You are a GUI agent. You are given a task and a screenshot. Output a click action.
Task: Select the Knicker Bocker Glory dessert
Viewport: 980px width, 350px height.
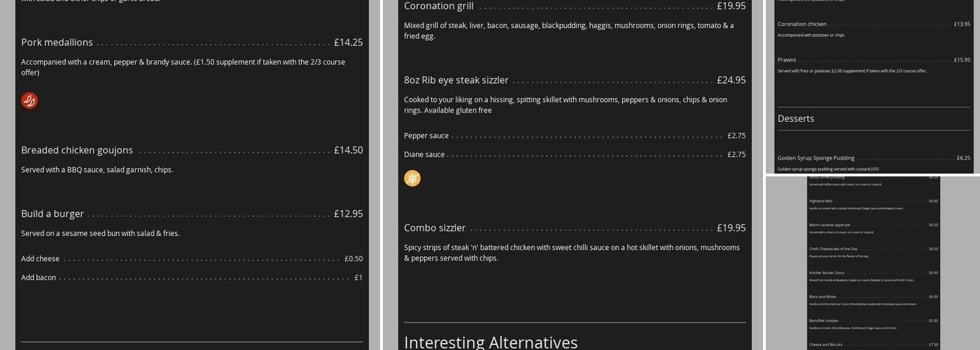pos(827,273)
